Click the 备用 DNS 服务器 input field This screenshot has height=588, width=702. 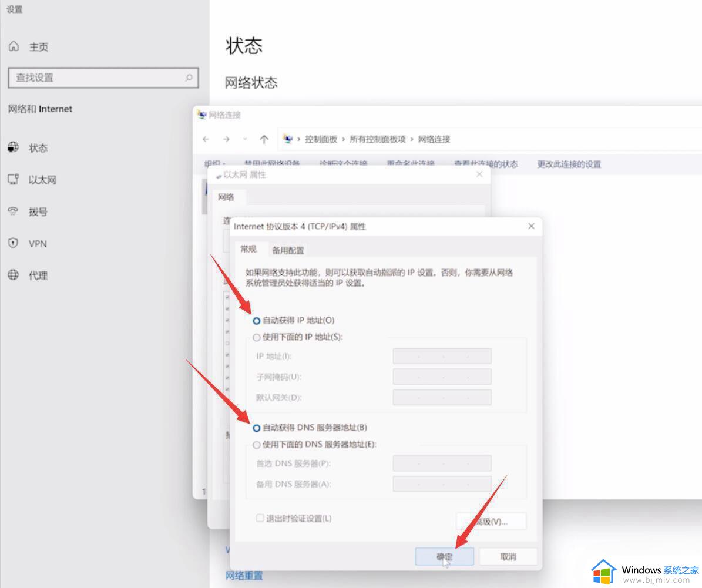(442, 484)
